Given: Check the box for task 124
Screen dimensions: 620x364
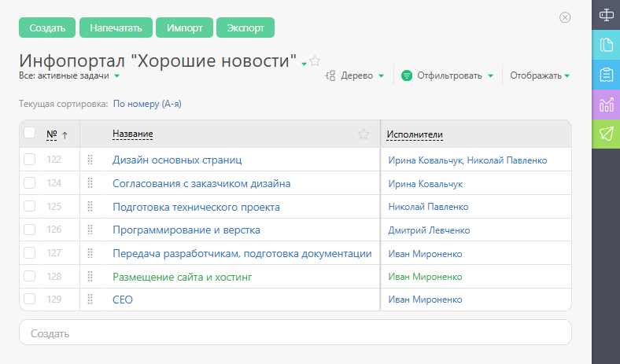Looking at the screenshot, I should (29, 182).
